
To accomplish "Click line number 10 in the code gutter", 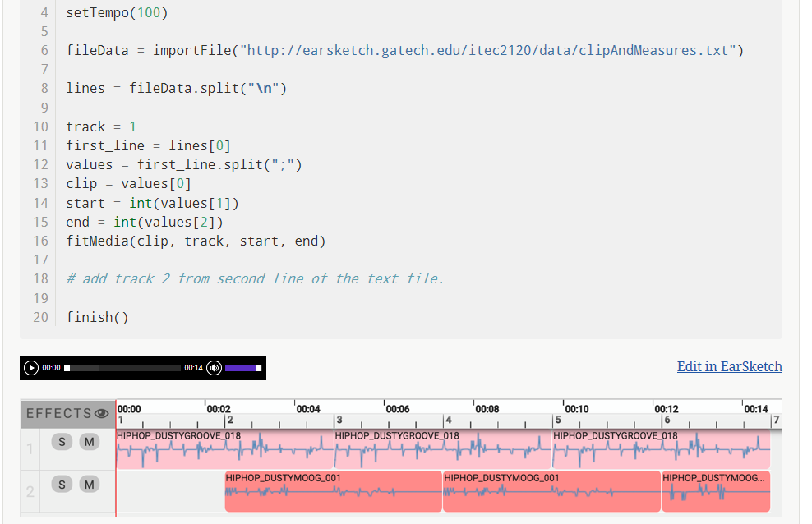I will click(41, 126).
